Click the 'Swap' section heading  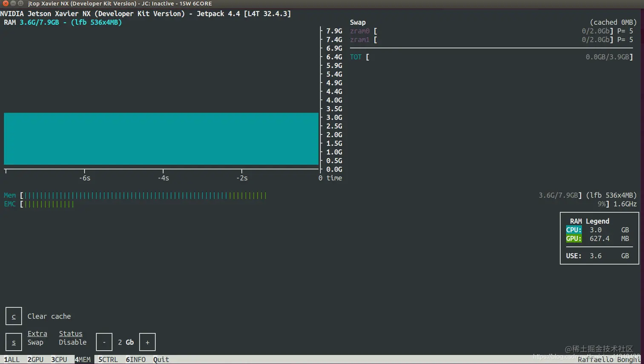click(x=358, y=23)
